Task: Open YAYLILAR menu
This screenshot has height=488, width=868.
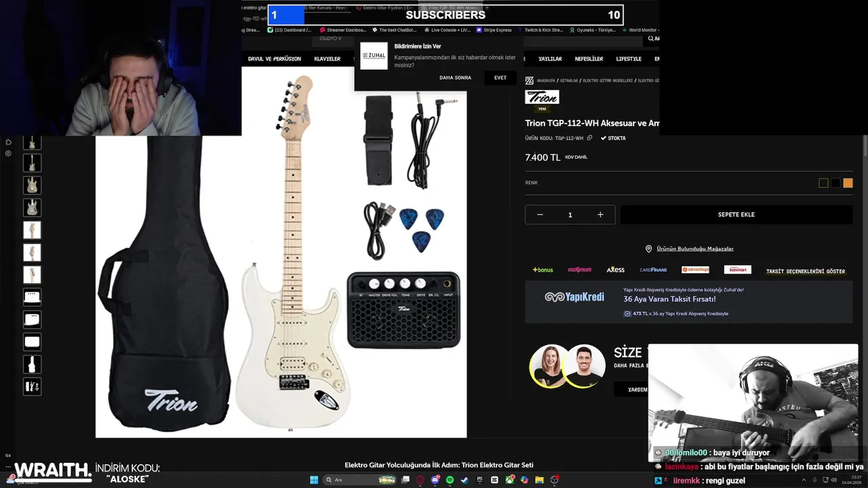Action: coord(550,59)
